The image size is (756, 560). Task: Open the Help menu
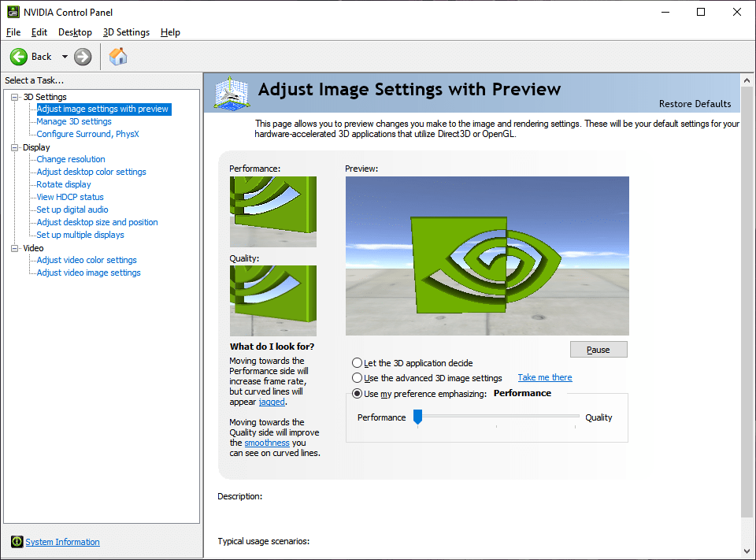pyautogui.click(x=170, y=32)
